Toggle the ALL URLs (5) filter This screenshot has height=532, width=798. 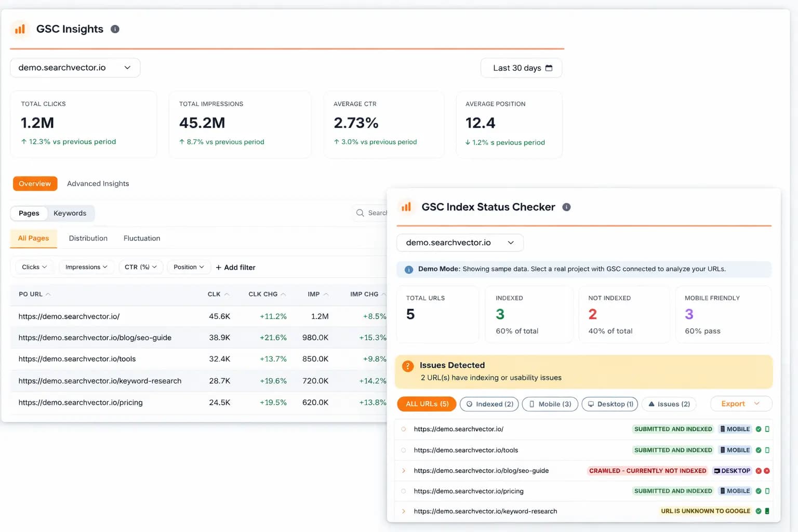(x=426, y=404)
